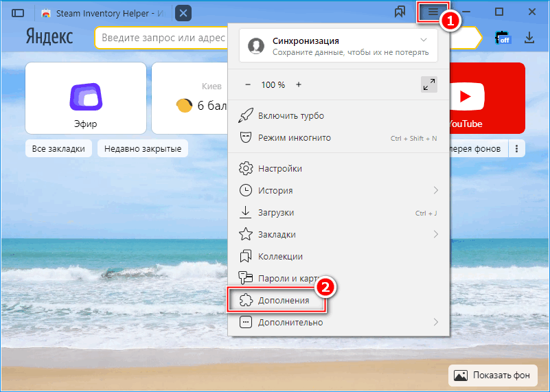Increase zoom with the plus button
This screenshot has width=550, height=392.
pyautogui.click(x=299, y=84)
